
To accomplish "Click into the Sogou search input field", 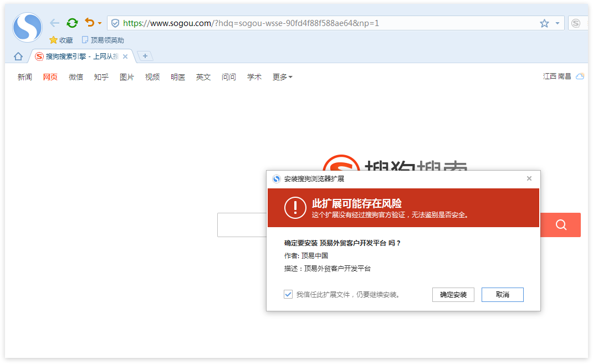I will coord(242,225).
